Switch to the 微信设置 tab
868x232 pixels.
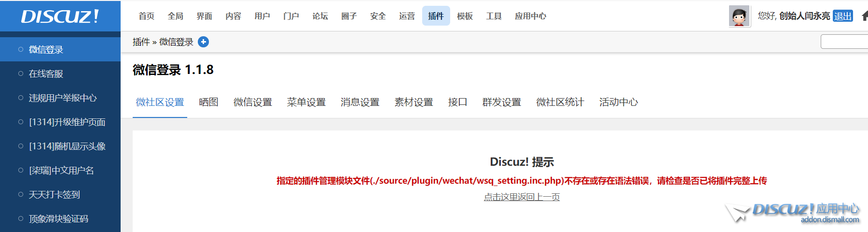point(253,102)
